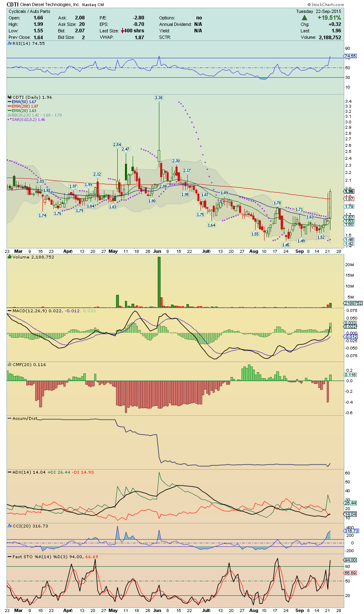This screenshot has width=364, height=614.
Task: Click the line icon before the ADX(14) legend
Action: (10, 472)
